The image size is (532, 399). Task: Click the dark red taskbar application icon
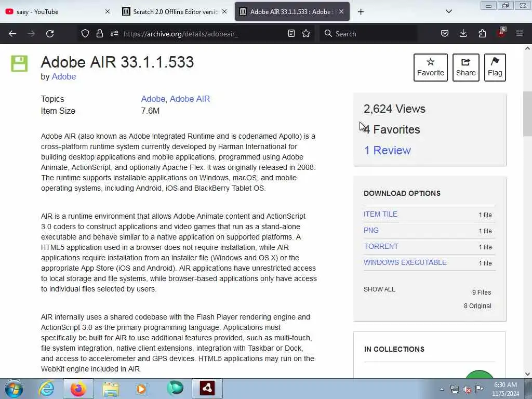(207, 389)
